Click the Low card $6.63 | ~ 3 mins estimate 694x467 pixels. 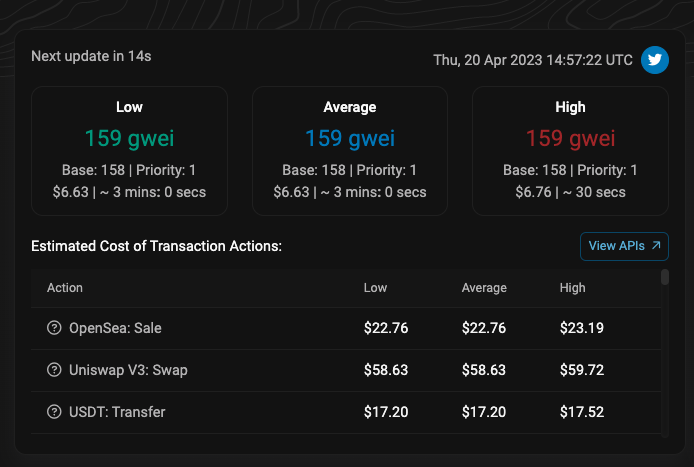pyautogui.click(x=129, y=192)
